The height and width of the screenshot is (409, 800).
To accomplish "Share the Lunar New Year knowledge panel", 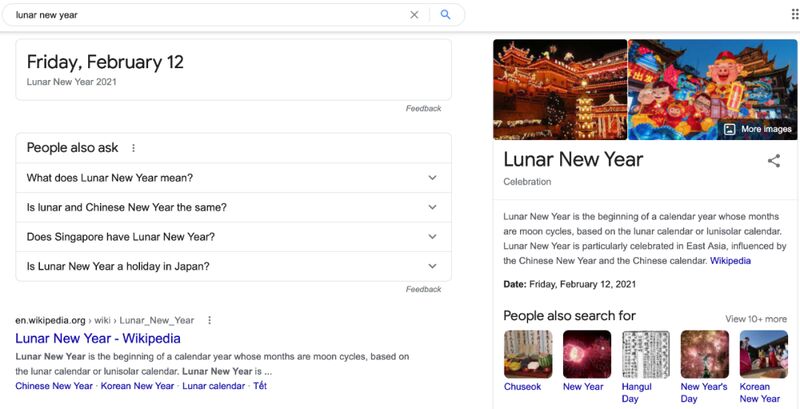I will tap(773, 161).
